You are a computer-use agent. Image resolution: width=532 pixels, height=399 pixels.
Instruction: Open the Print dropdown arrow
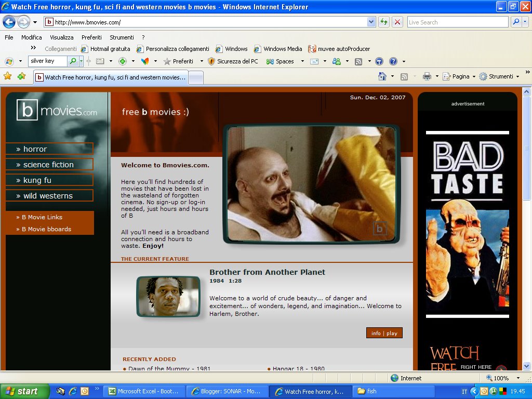(x=437, y=76)
